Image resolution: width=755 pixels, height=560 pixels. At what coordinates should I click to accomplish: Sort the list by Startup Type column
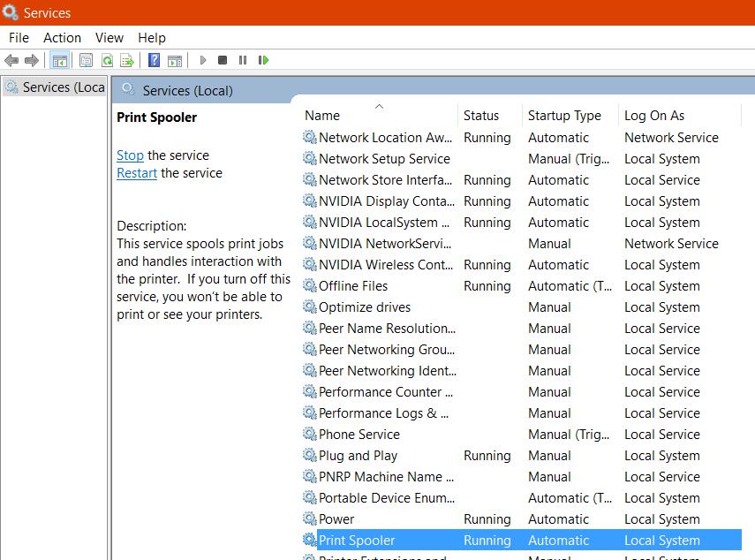coord(564,116)
